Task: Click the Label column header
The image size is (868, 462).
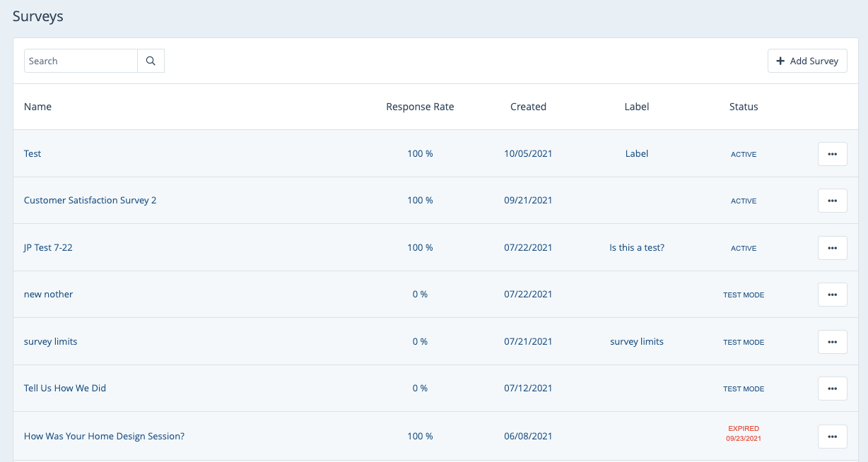Action: [636, 107]
